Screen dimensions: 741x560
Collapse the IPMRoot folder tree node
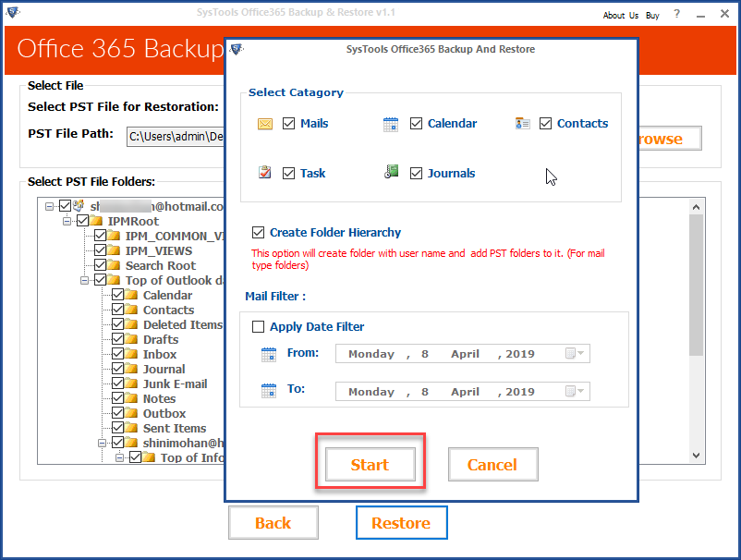click(67, 221)
